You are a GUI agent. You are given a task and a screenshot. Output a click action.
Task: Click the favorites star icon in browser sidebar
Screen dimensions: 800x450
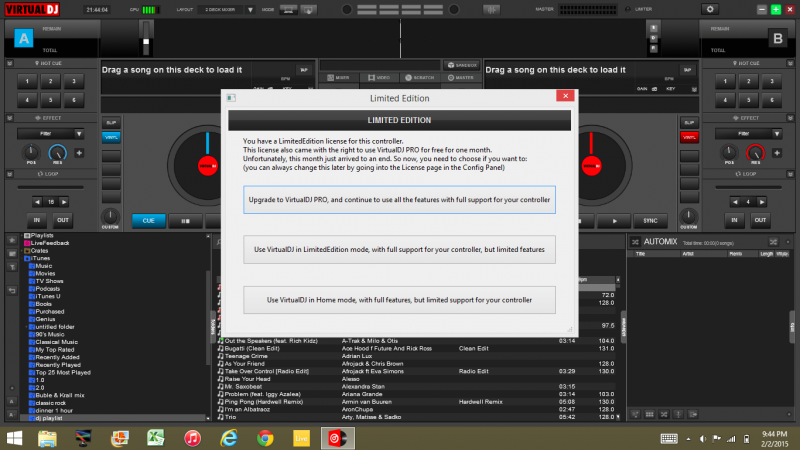pyautogui.click(x=12, y=240)
